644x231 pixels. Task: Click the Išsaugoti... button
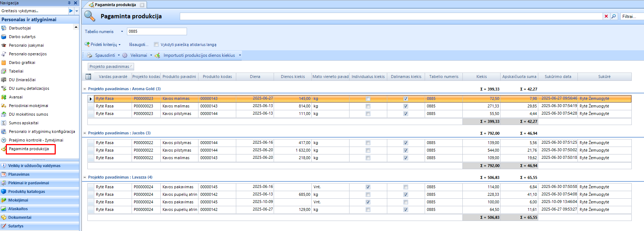(x=138, y=45)
